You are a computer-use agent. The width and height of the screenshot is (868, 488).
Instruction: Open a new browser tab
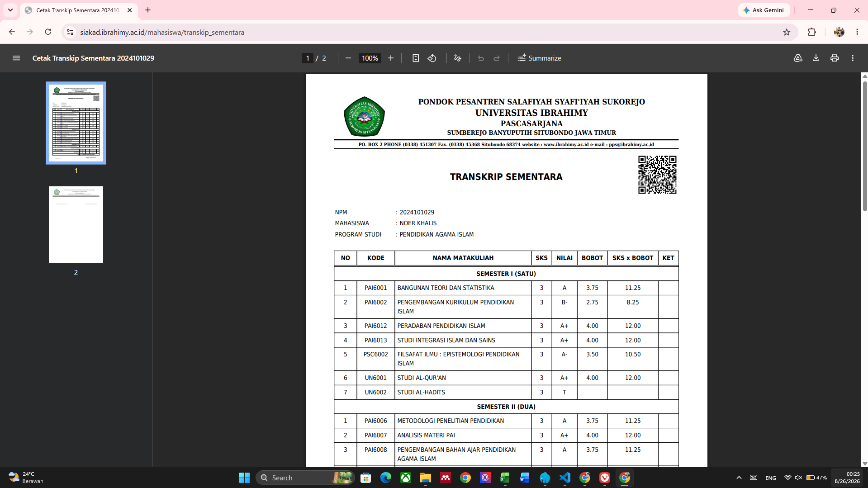tap(148, 10)
